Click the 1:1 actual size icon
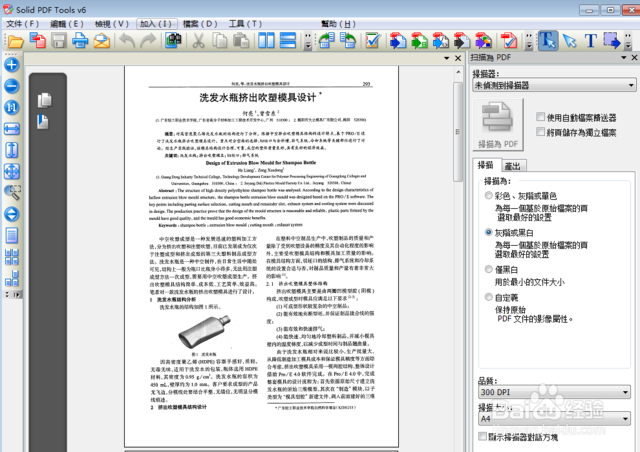The width and height of the screenshot is (640, 452). click(x=11, y=108)
